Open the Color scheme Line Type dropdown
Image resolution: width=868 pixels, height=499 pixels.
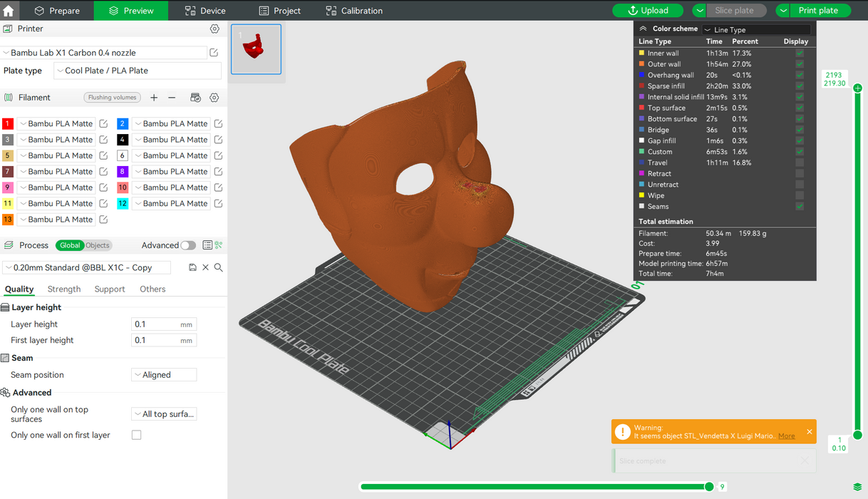click(x=755, y=30)
